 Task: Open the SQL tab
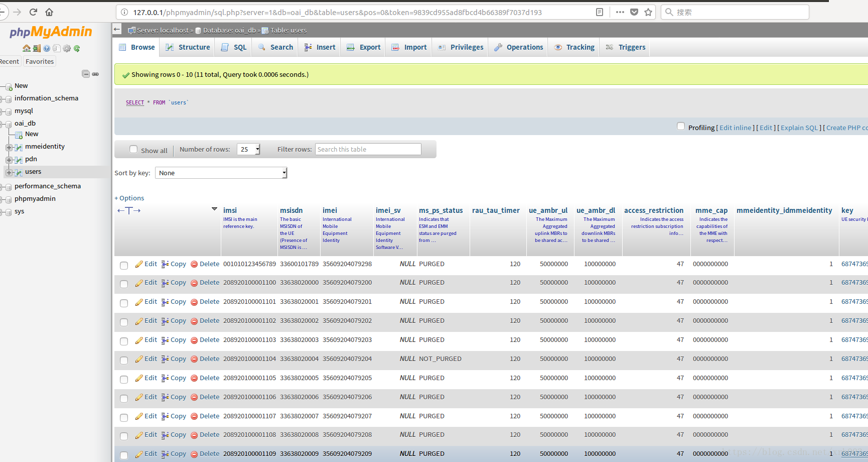pyautogui.click(x=234, y=47)
